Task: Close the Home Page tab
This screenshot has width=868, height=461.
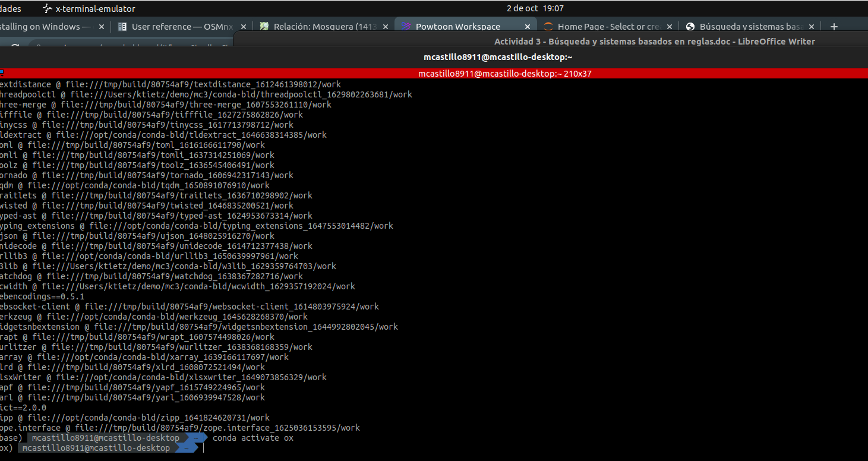Action: pyautogui.click(x=670, y=26)
